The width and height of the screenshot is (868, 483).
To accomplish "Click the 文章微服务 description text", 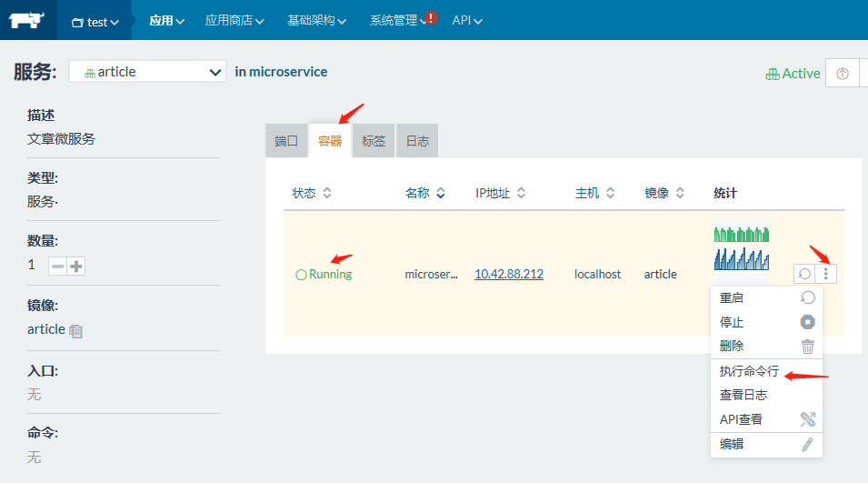I will [61, 139].
